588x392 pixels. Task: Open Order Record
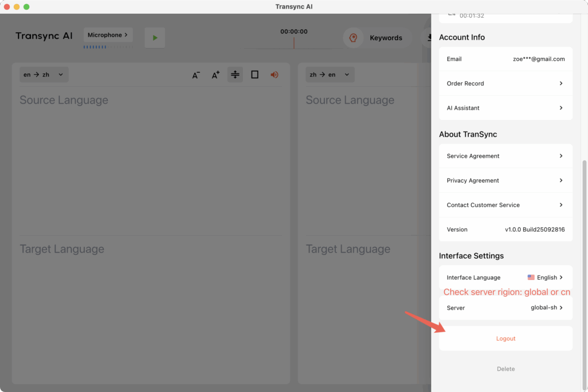[x=505, y=84]
